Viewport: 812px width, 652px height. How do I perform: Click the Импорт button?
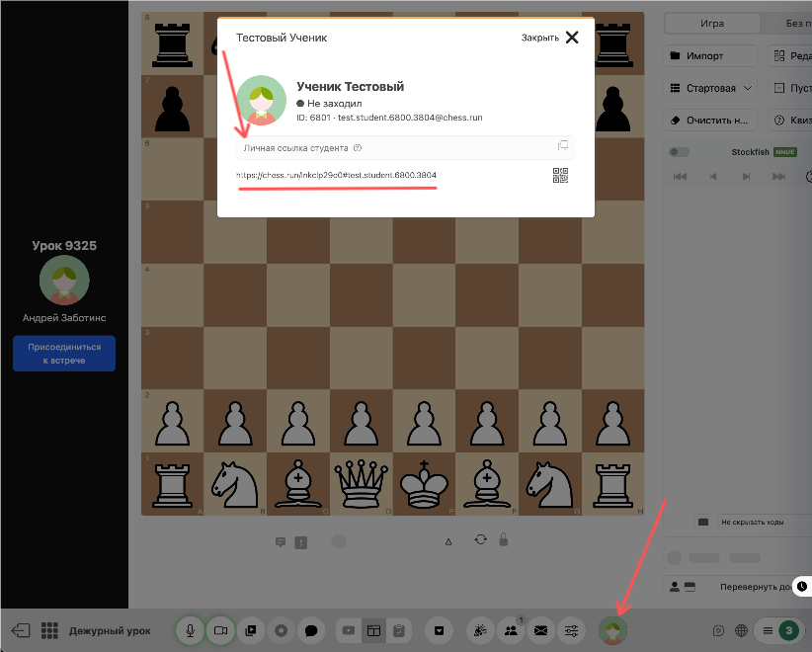[x=710, y=56]
